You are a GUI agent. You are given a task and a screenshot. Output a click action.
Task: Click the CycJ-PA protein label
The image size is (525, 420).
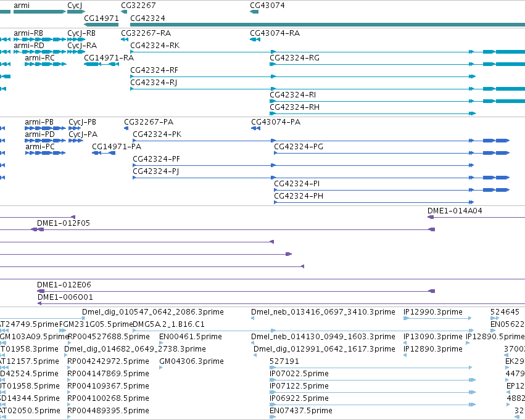[83, 134]
